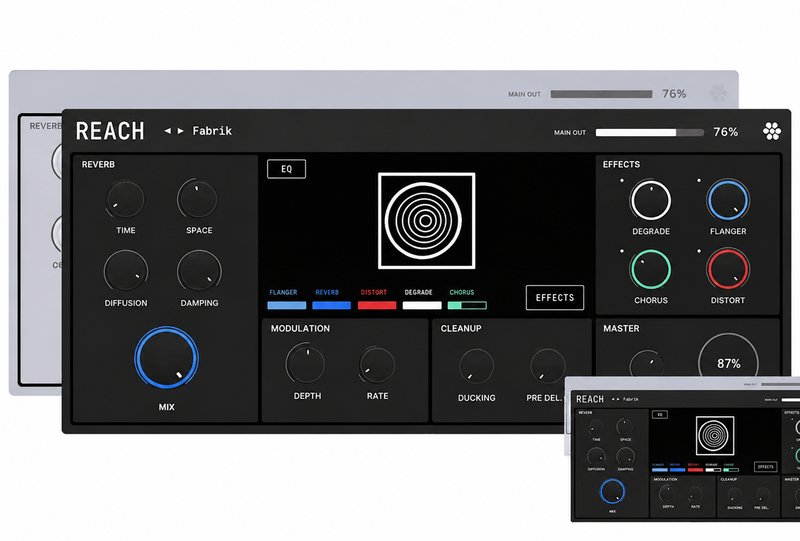Image resolution: width=800 pixels, height=541 pixels.
Task: Click the DIFFUSION knob
Action: click(x=126, y=272)
